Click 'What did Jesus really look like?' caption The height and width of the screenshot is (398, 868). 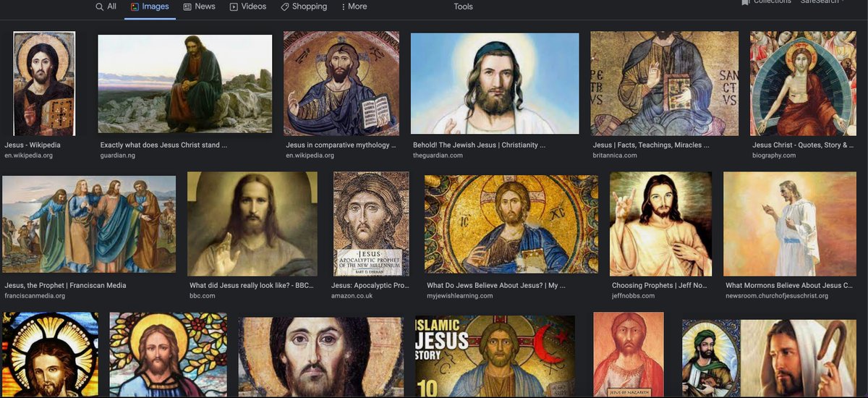pos(252,286)
